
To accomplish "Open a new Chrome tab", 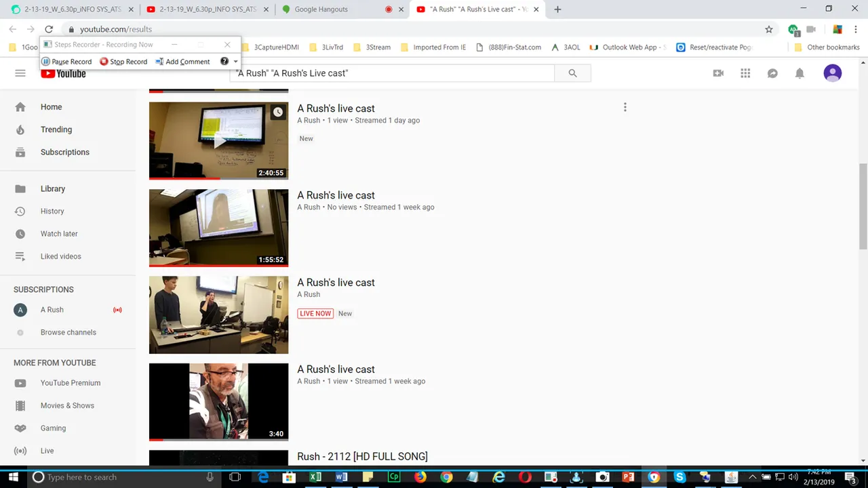I will coord(557,9).
